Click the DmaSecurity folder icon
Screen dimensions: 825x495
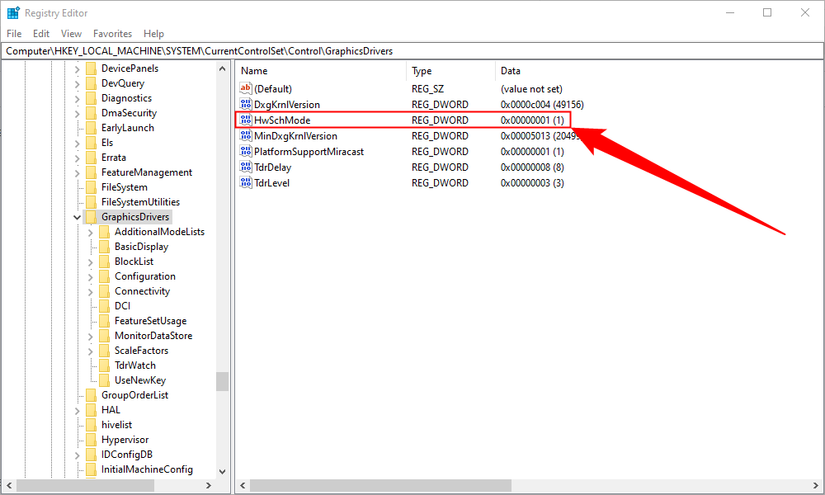point(91,113)
